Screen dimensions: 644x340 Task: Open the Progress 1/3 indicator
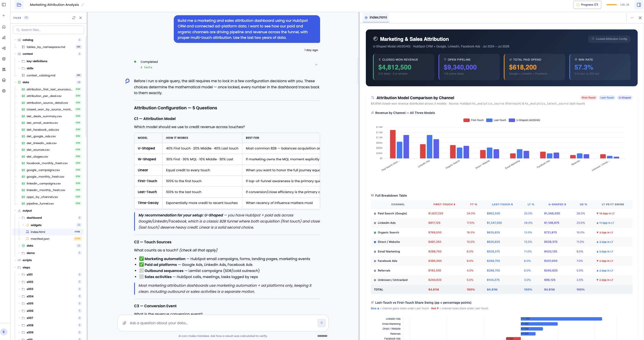click(587, 5)
